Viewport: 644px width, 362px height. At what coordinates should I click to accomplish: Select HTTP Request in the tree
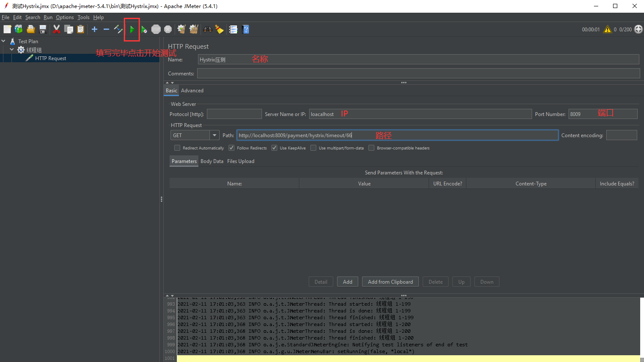click(x=50, y=58)
